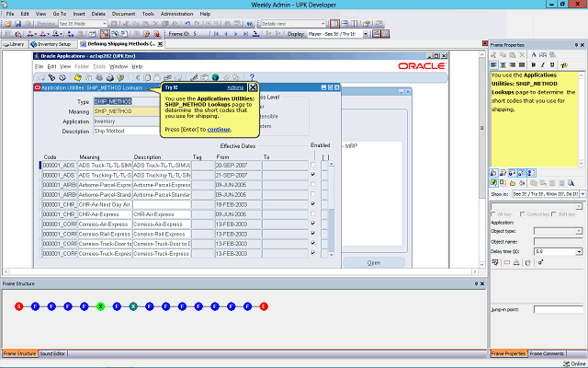This screenshot has height=368, width=588.
Task: Toggle Enabled checkbox for ADS Trucking-TL-TL row
Action: pyautogui.click(x=313, y=175)
